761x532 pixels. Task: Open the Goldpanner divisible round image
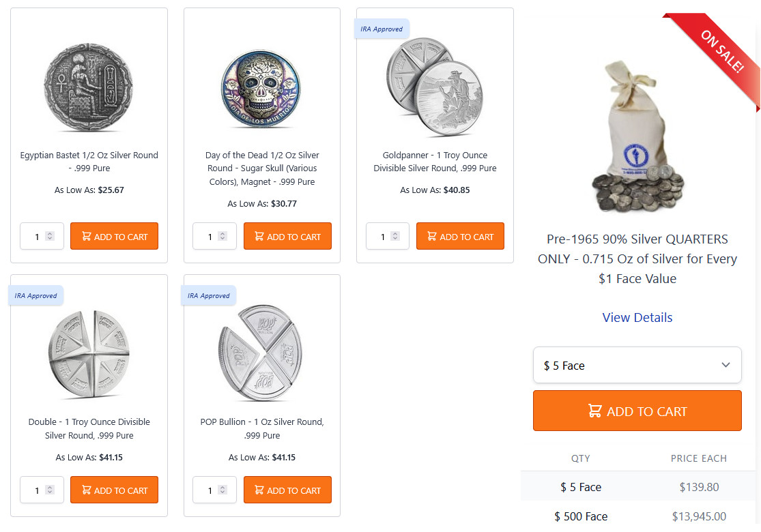[434, 86]
